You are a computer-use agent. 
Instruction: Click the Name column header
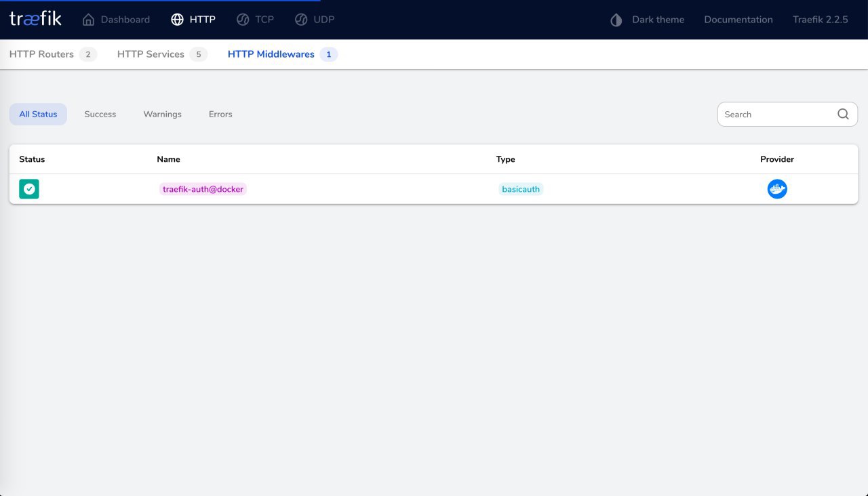click(168, 159)
